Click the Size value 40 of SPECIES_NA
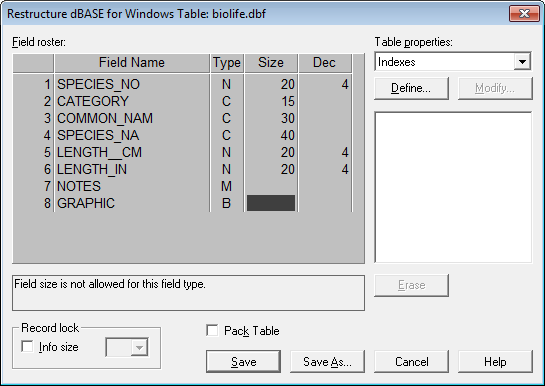 288,135
